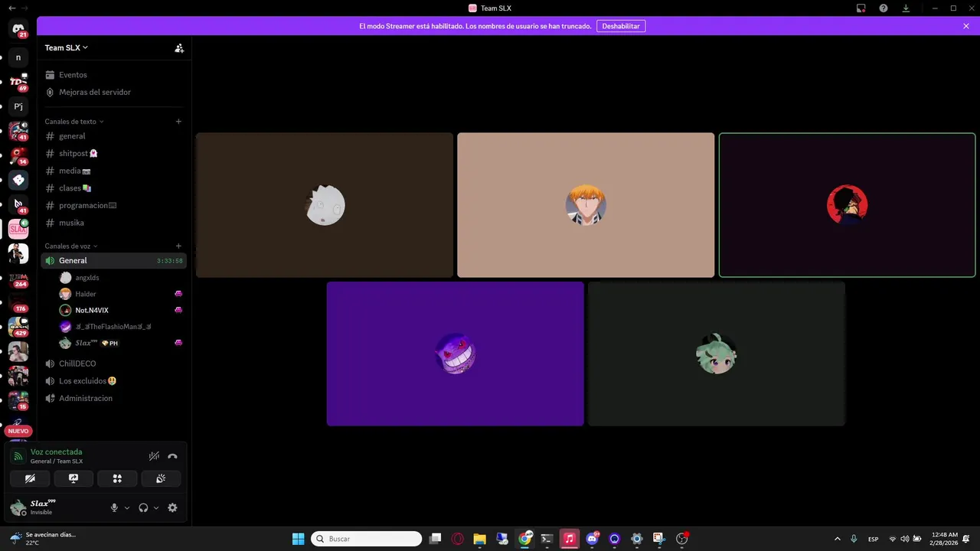This screenshot has width=980, height=551.
Task: Collapse Canales de texto category
Action: (73, 121)
